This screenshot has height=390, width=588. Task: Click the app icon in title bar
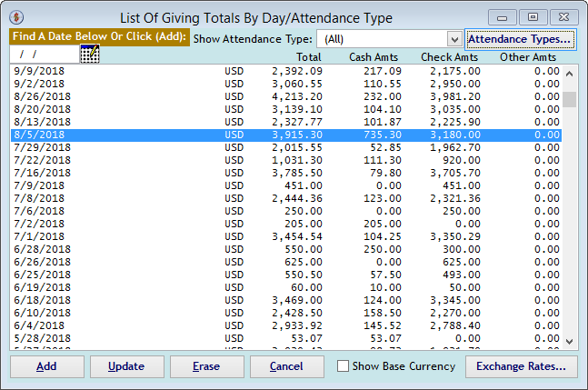point(16,17)
